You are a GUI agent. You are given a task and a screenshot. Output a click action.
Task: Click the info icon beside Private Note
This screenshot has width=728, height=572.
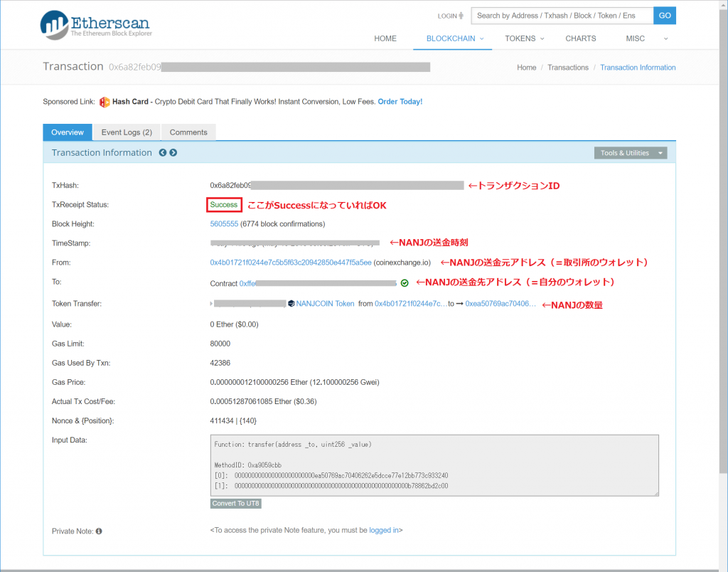(97, 531)
